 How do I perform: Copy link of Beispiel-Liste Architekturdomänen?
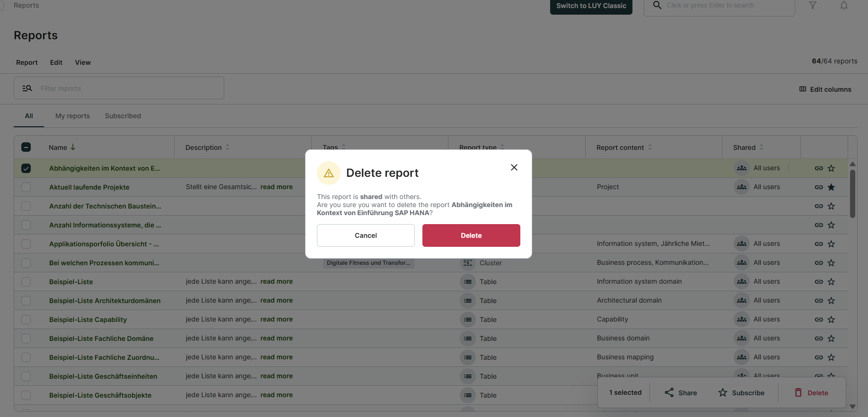point(818,301)
